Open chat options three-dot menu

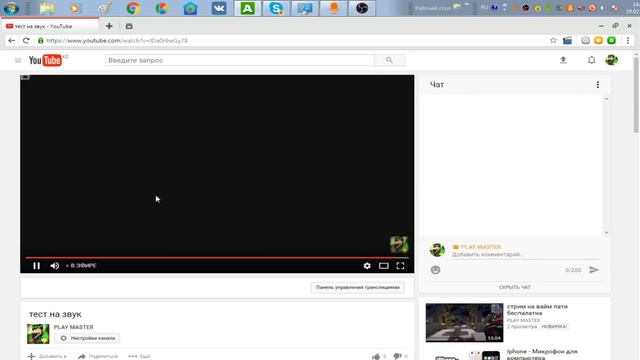(598, 84)
